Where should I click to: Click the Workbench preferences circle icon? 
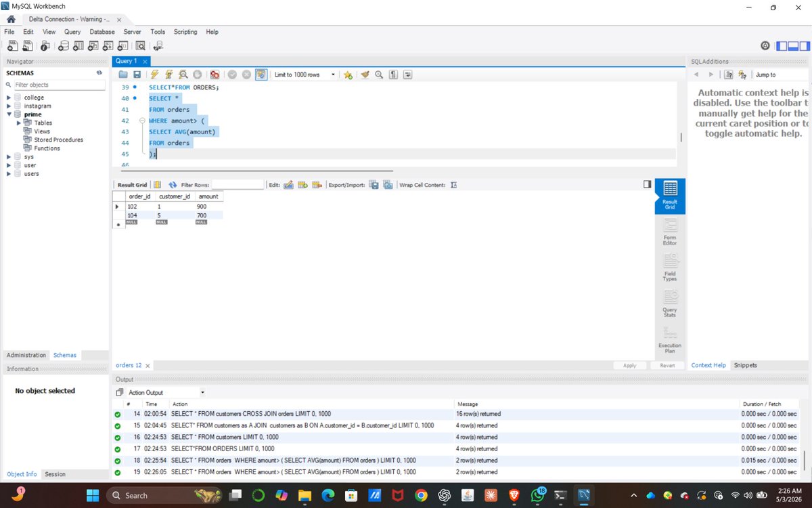click(765, 46)
